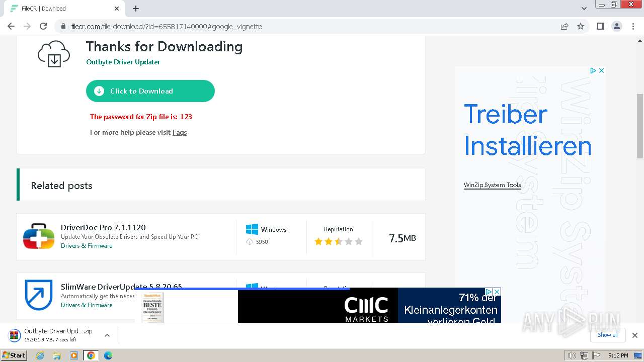Open Chrome profile avatar
Viewport: 644px width, 362px height.
[617, 26]
